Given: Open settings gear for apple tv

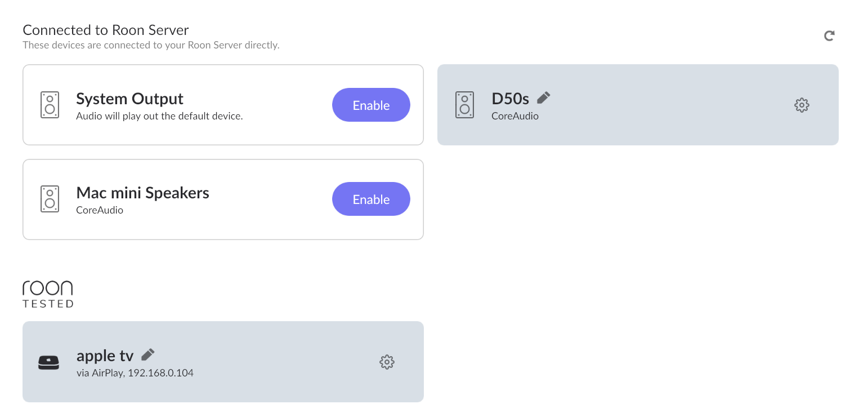Looking at the screenshot, I should coord(387,362).
